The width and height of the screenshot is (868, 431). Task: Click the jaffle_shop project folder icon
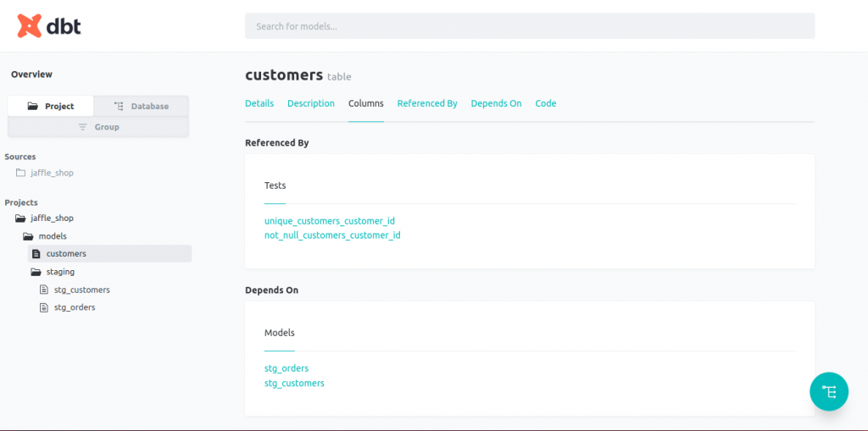tap(20, 218)
